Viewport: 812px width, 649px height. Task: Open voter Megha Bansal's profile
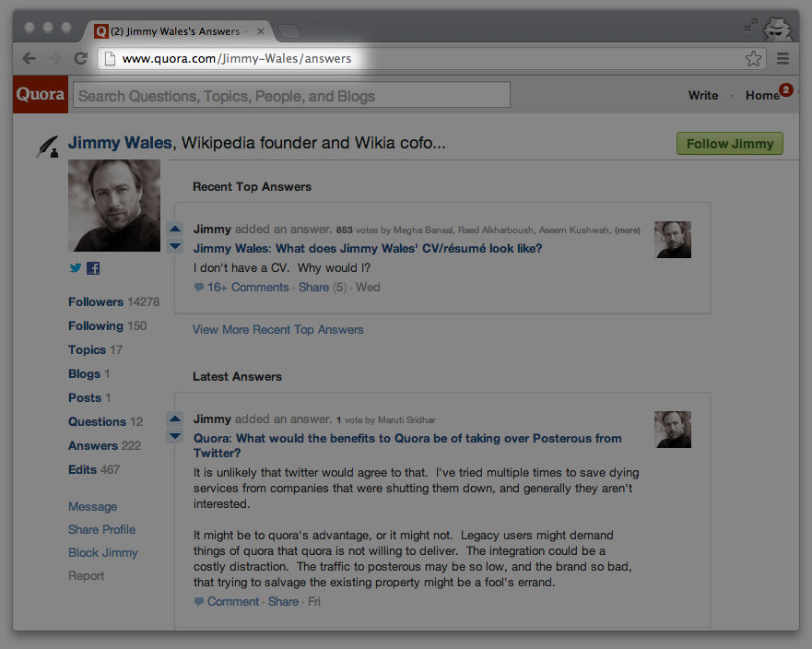click(x=422, y=230)
